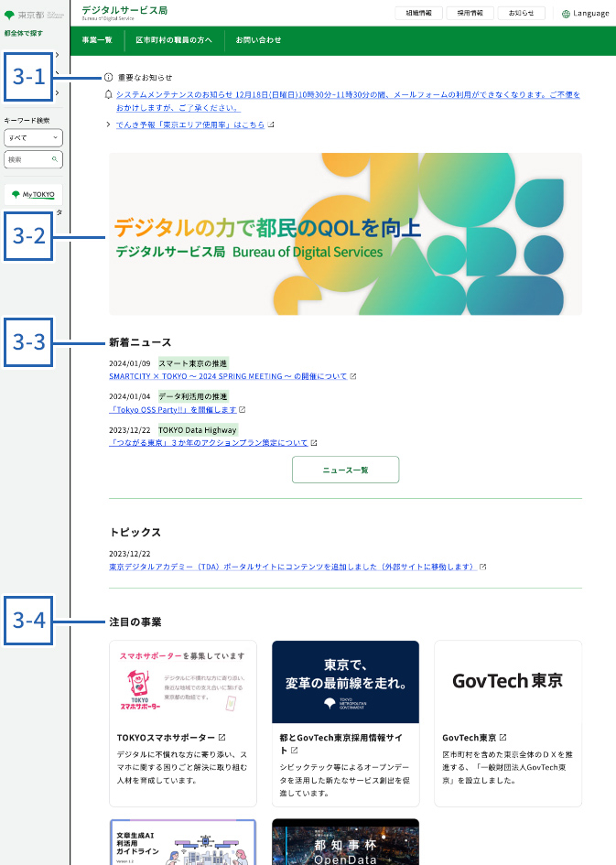Viewport: 616px width, 865px height.
Task: Open the お問い合わせ menu item
Action: pos(259,40)
